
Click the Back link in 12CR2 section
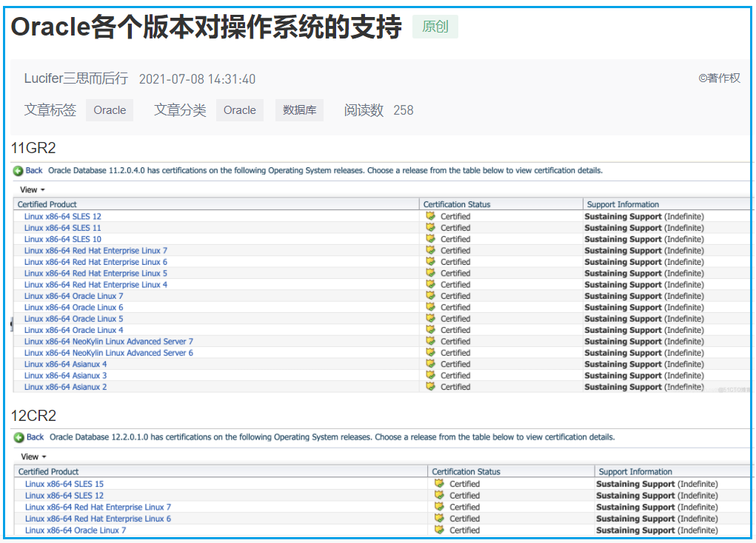(x=35, y=437)
